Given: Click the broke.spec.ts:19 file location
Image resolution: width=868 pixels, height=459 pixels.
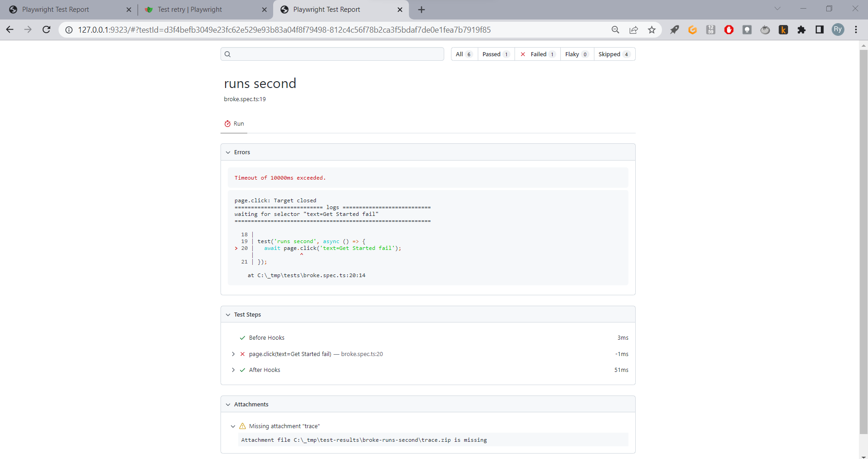Looking at the screenshot, I should 245,99.
